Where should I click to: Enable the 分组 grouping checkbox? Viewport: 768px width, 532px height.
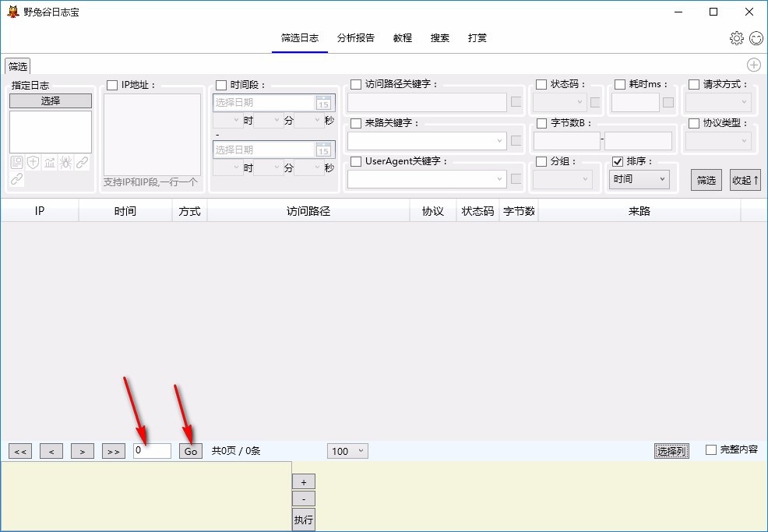(x=541, y=162)
